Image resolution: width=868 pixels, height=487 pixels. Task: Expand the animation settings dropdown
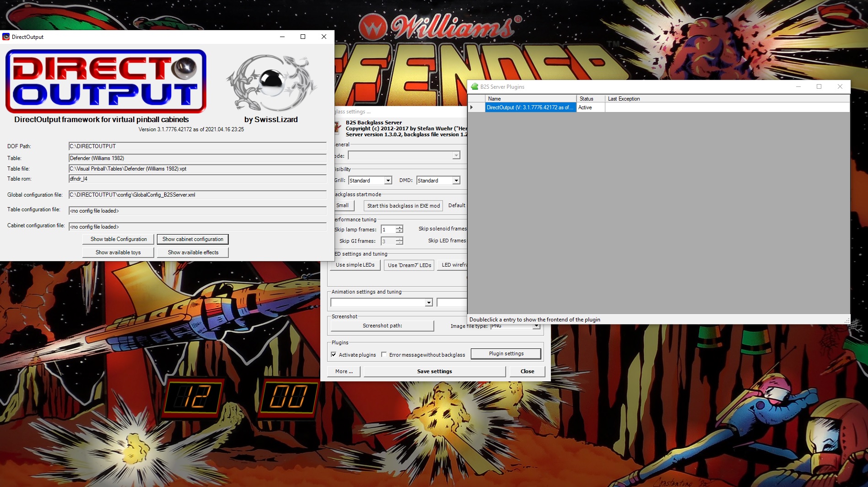click(428, 302)
